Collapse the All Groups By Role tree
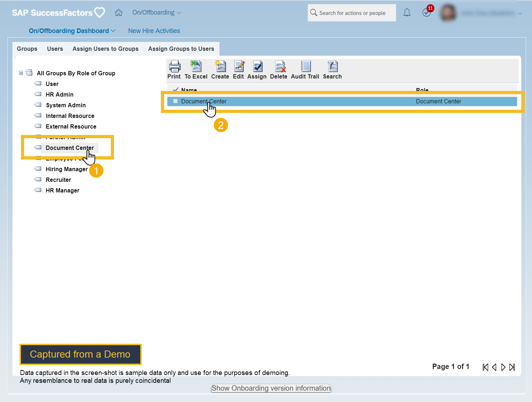Viewport: 532px width, 402px height. click(21, 73)
